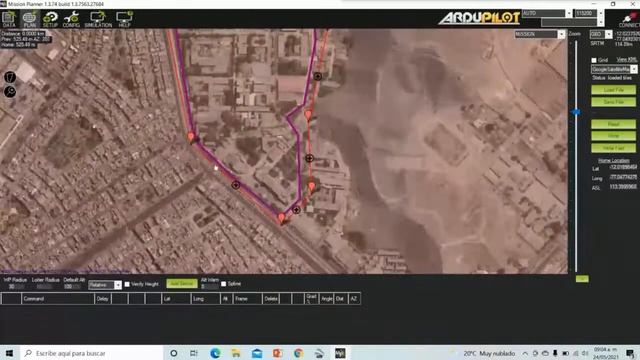Open the AUTO port dropdown
The height and width of the screenshot is (360, 640).
point(569,13)
